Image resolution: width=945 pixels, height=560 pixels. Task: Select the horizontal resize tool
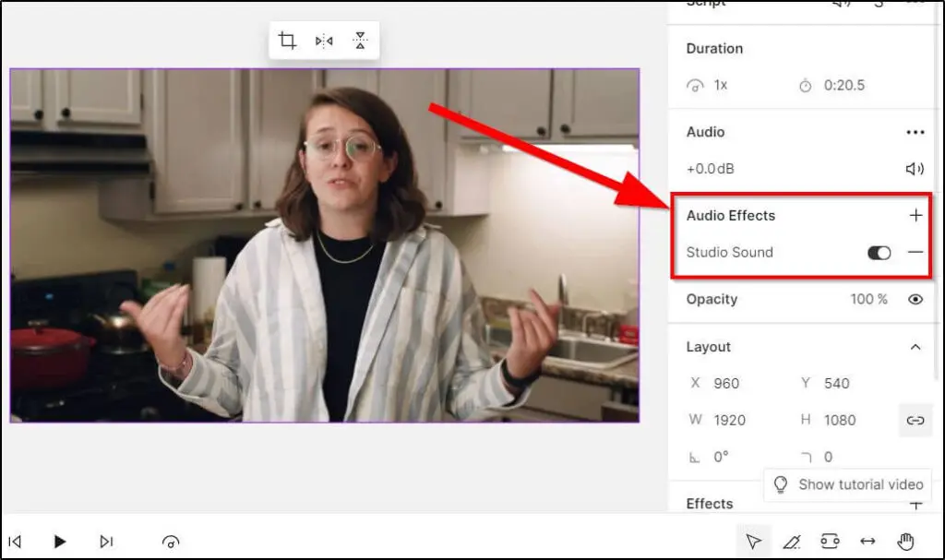867,541
